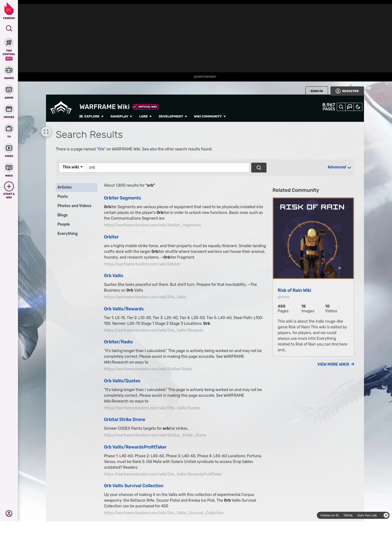Viewport: 392px width, 545px height.
Task: Click the Anime sidebar icon
Action: click(9, 90)
